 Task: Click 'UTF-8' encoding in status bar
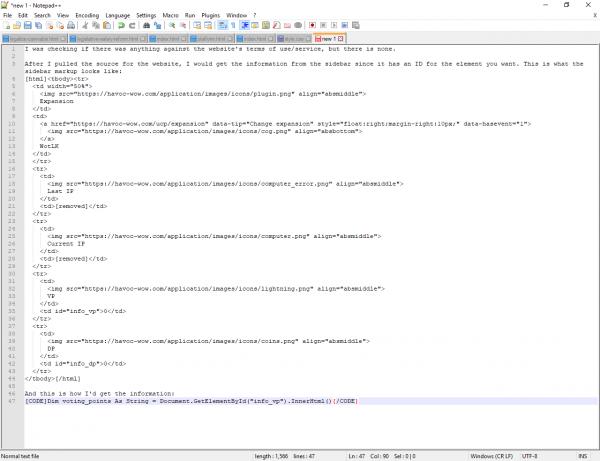(x=530, y=456)
